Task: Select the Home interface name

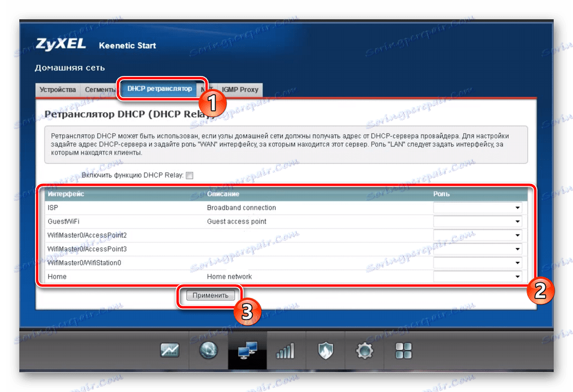Action: (x=57, y=277)
